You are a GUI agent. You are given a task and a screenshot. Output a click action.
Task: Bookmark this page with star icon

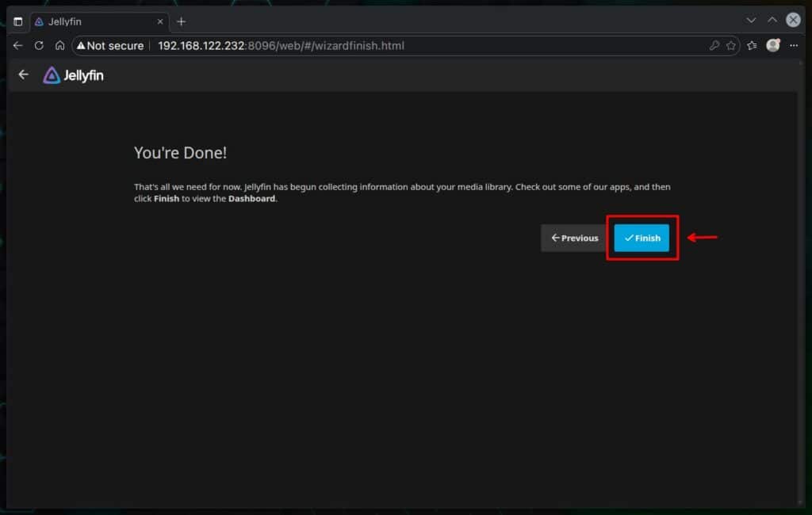click(x=730, y=45)
